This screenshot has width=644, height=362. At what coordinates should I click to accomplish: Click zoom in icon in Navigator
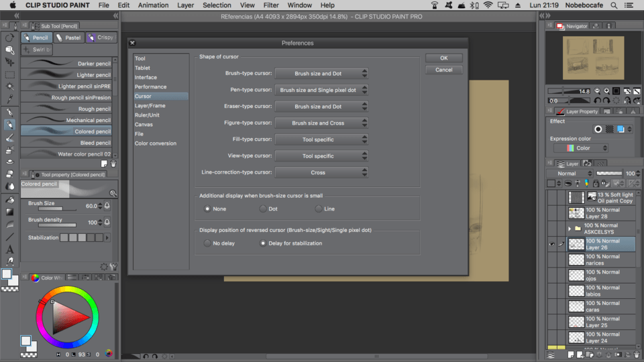tap(606, 91)
